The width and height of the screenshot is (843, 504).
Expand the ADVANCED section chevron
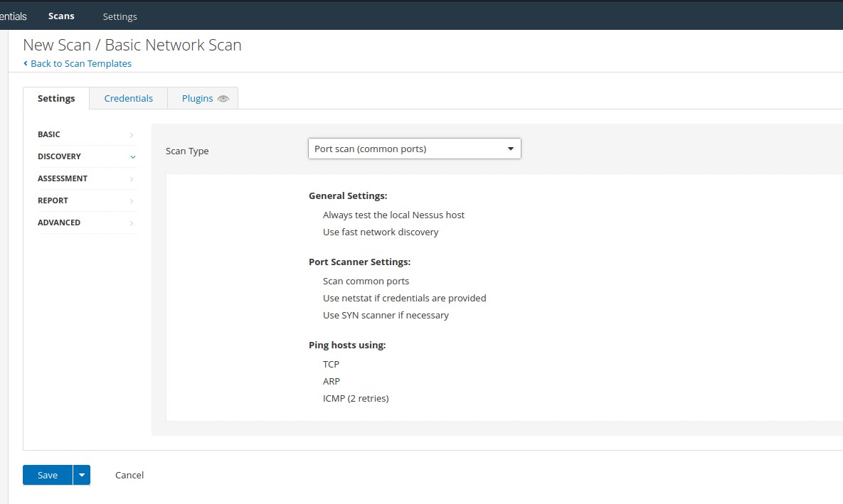pyautogui.click(x=132, y=223)
